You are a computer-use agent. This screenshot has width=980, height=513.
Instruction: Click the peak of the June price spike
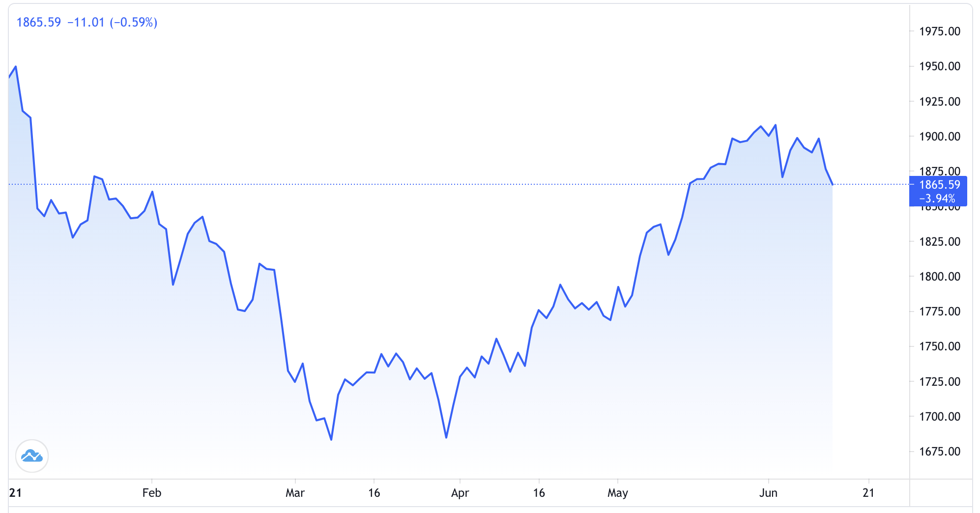(775, 125)
